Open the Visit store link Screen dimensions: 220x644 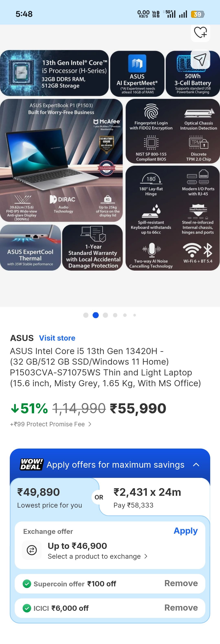(x=57, y=338)
